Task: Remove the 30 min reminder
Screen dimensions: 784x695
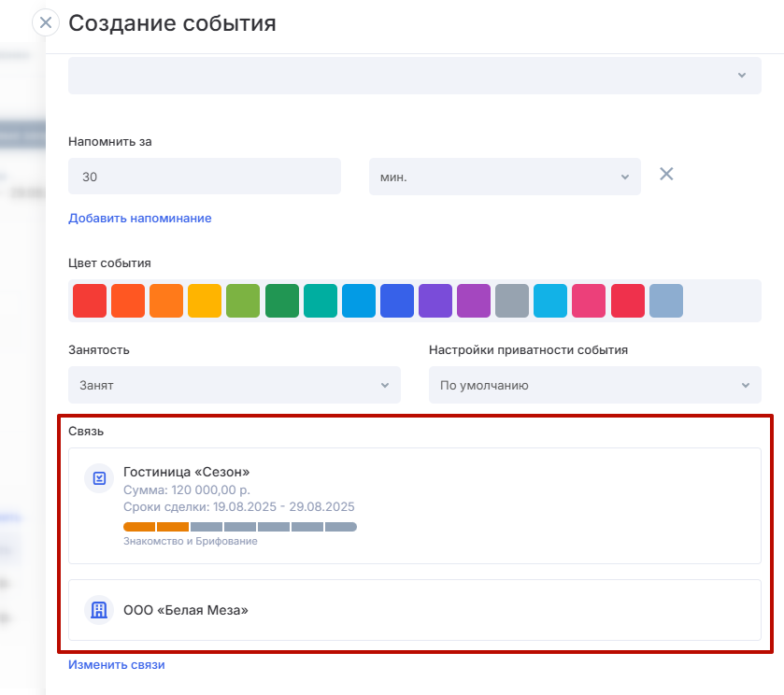Action: pos(666,174)
